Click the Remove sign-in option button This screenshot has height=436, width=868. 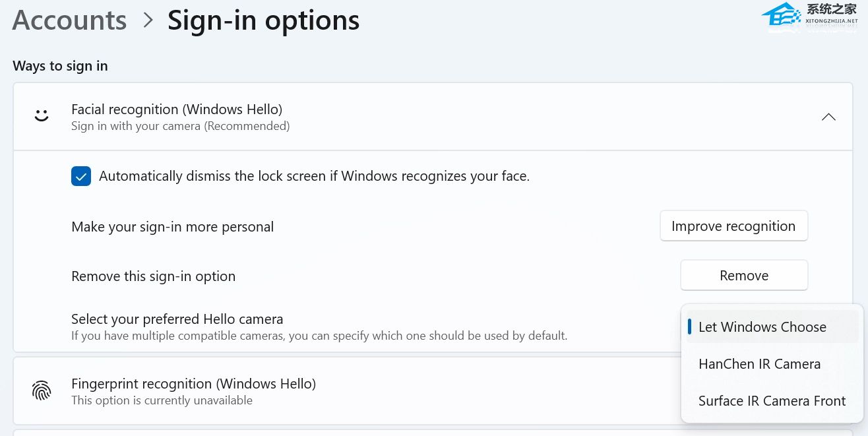coord(743,276)
